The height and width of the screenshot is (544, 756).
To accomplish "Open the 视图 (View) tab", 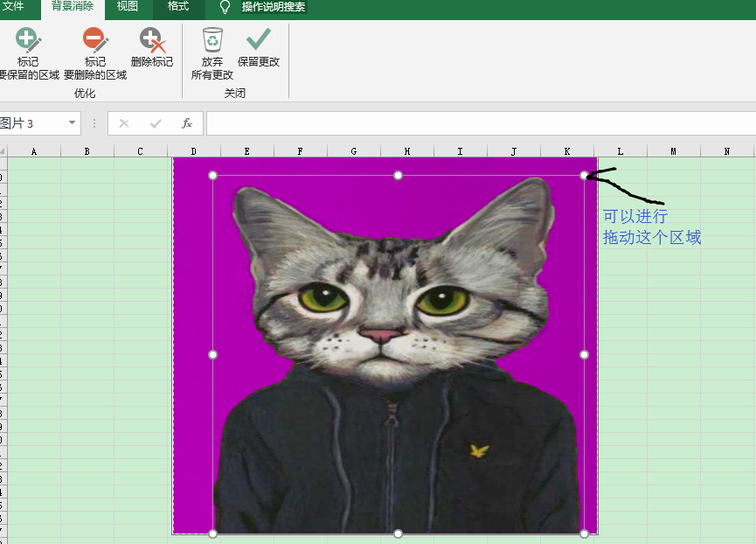I will [128, 6].
